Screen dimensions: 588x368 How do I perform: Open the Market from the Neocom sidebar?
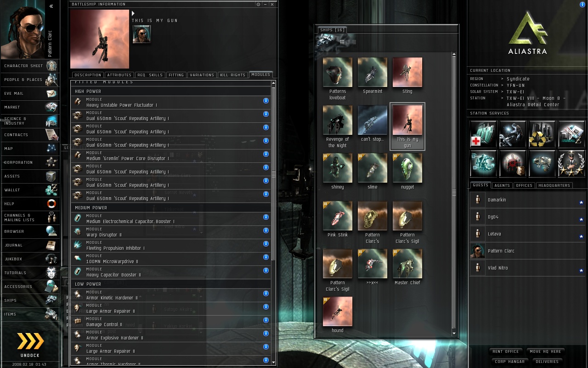click(x=30, y=107)
